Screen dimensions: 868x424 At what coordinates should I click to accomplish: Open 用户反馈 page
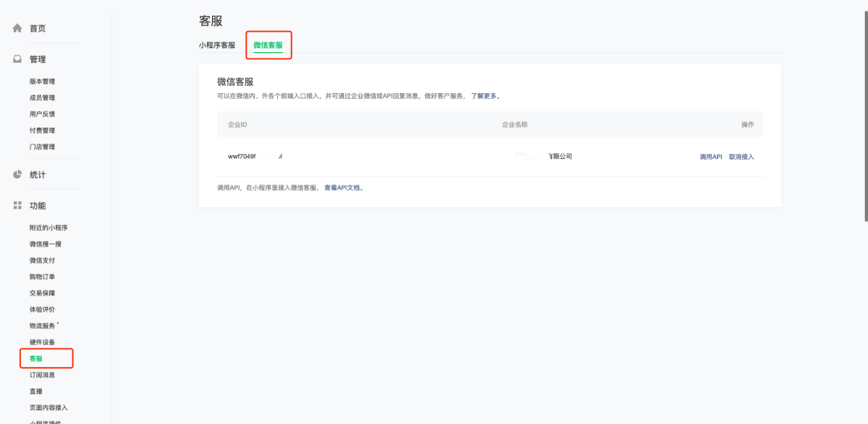(42, 114)
